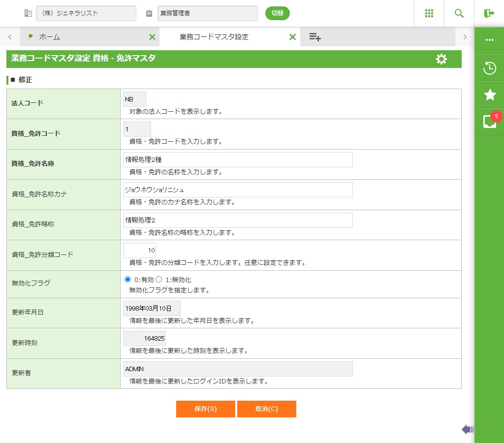Select the 0:有効 radio button
Screen dimensions: 504x443
click(x=128, y=280)
